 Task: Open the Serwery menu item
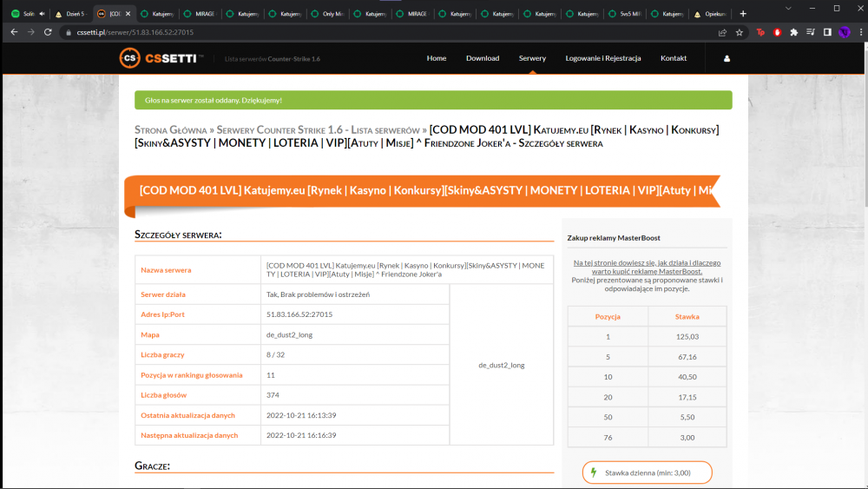(532, 58)
